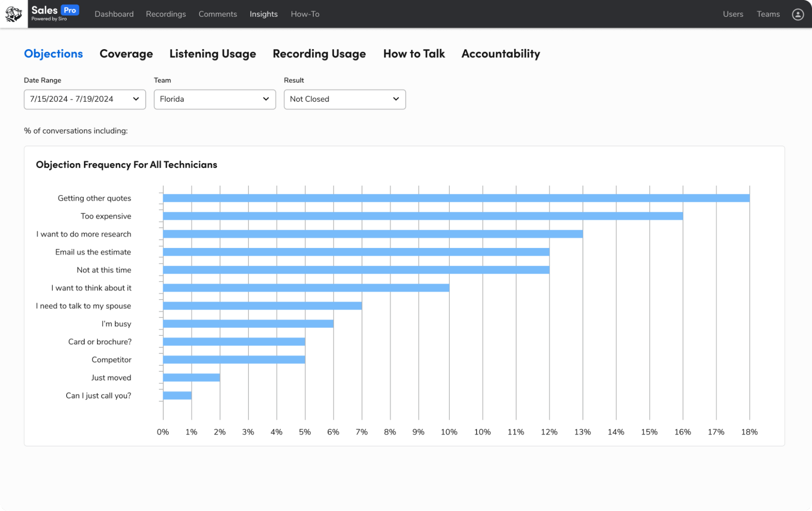The image size is (812, 511).
Task: Switch to the Listening Usage tab
Action: coord(212,54)
